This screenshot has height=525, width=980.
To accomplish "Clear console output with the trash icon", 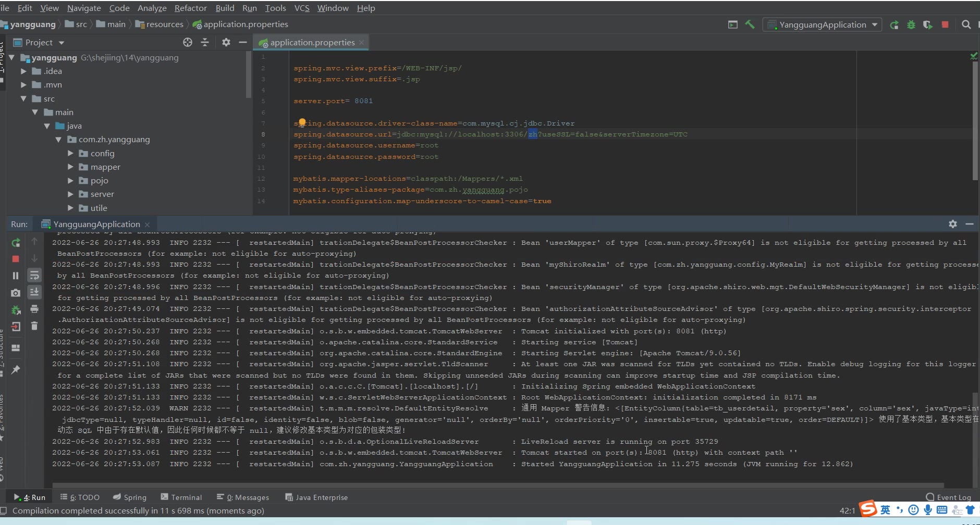I will click(x=34, y=326).
